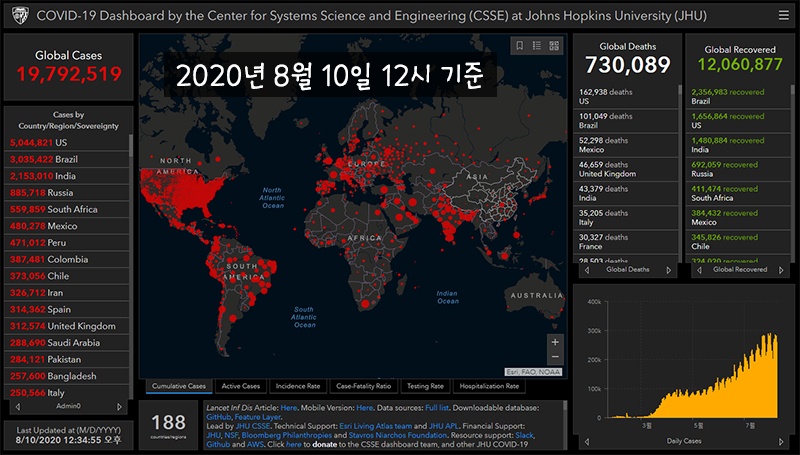Click '2,356,983 recovered Brazil' entry
Viewport: 800px width, 455px height.
pos(738,96)
